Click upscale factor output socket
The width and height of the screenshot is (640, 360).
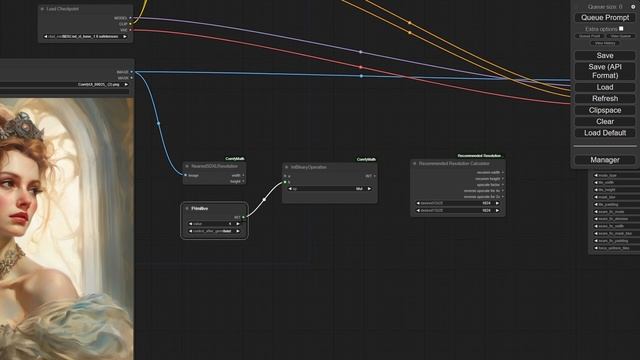pyautogui.click(x=503, y=184)
